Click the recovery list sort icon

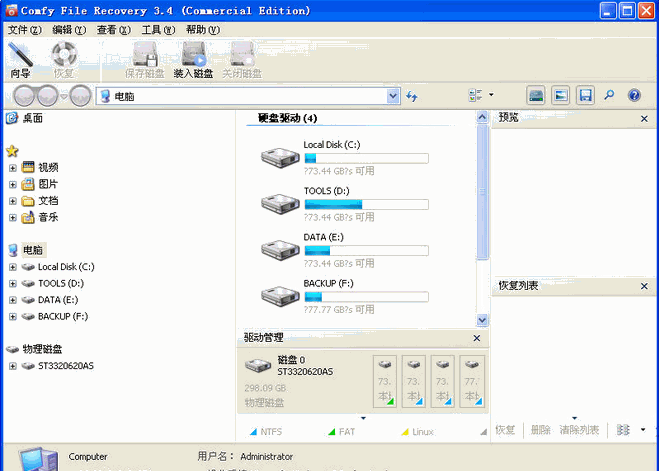click(623, 430)
